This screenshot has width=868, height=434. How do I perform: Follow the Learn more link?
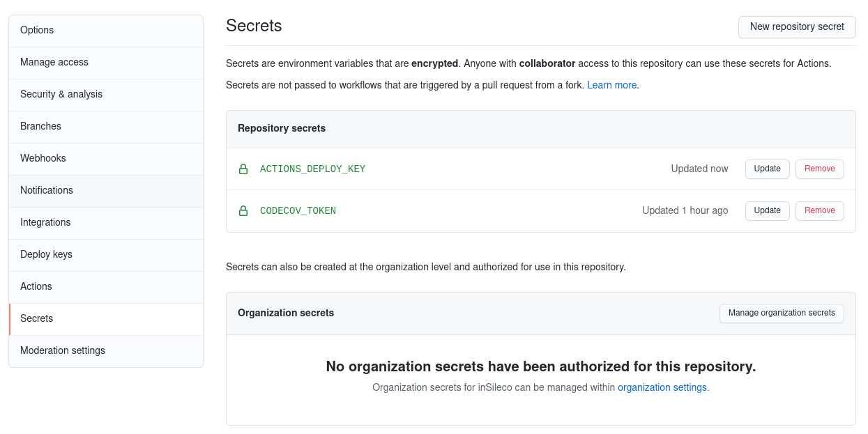click(611, 84)
